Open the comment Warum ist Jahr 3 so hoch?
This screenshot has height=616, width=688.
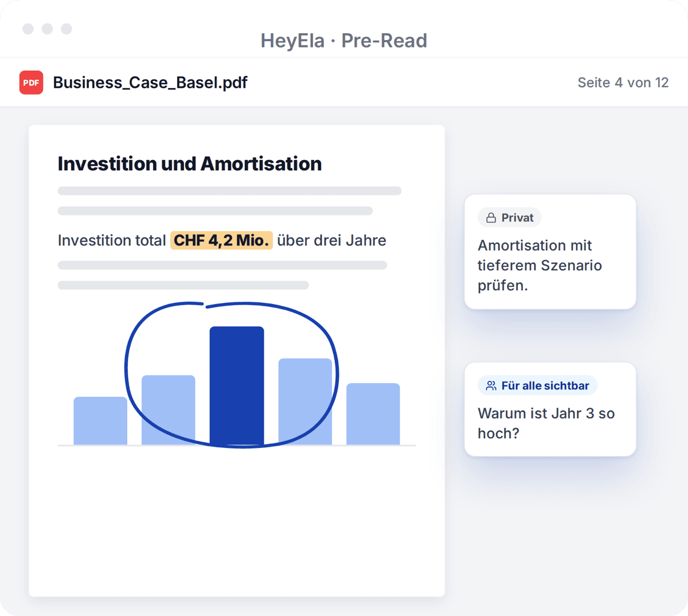point(550,410)
